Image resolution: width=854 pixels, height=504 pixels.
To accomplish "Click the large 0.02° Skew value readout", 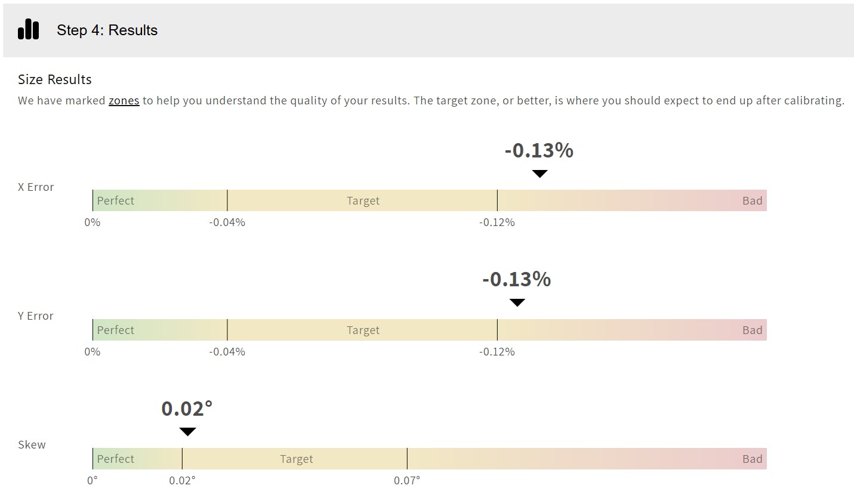I will (187, 409).
